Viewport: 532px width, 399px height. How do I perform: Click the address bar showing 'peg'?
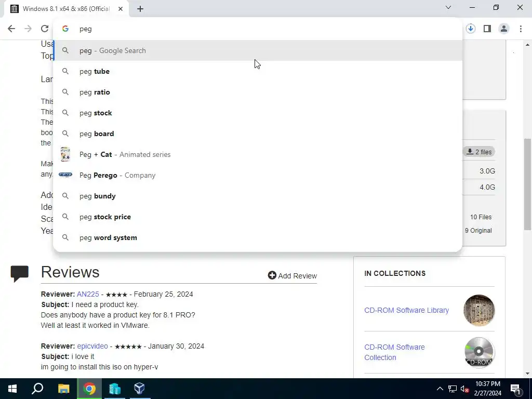click(x=258, y=29)
